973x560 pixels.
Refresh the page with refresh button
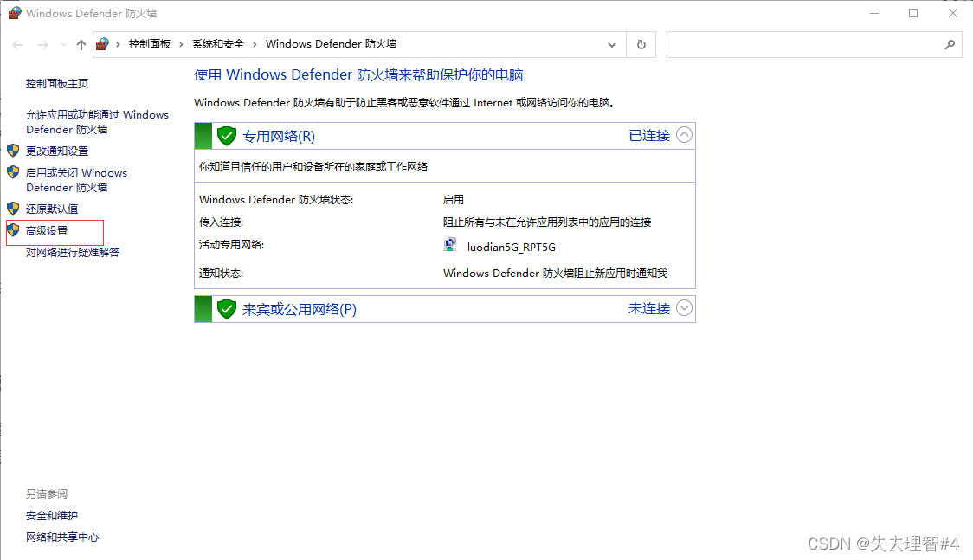click(641, 45)
